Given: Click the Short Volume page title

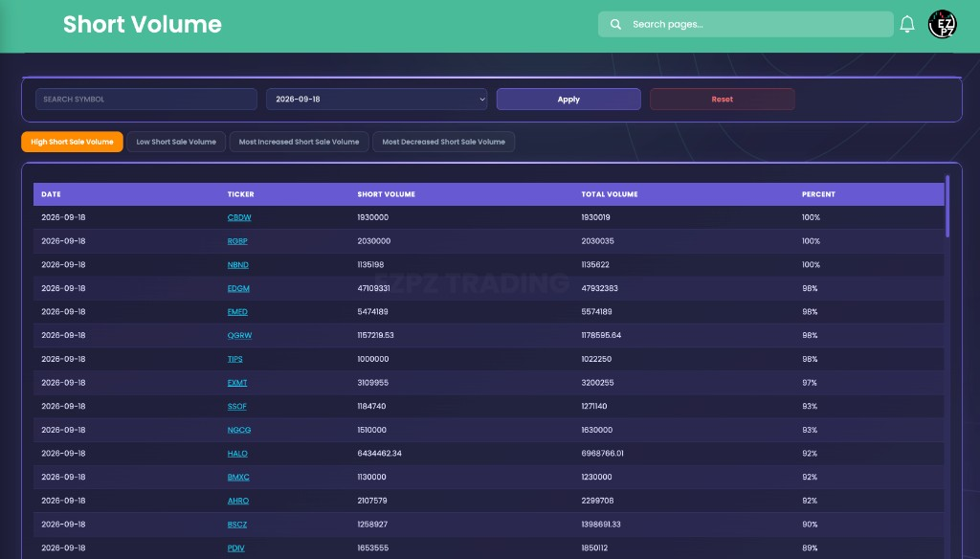Looking at the screenshot, I should pos(143,24).
